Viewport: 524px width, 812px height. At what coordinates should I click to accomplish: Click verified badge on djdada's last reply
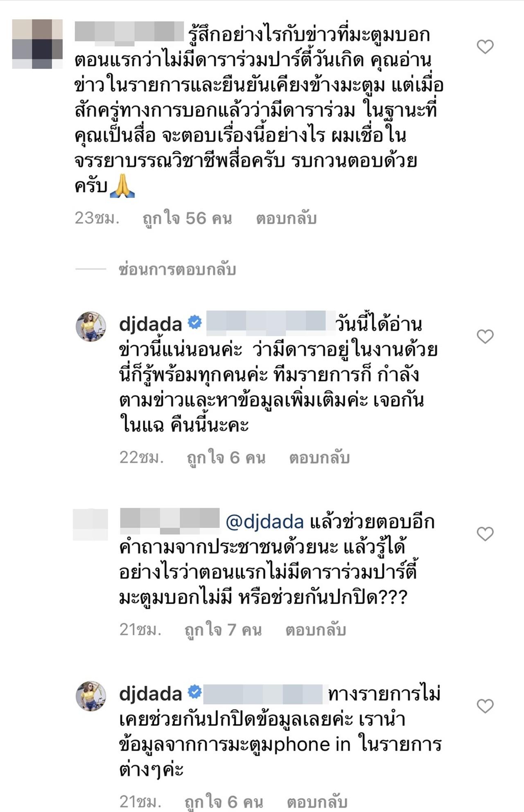pos(194,692)
